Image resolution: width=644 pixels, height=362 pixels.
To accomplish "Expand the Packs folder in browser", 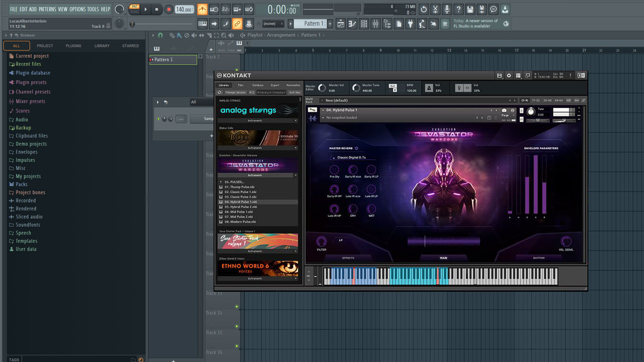I will point(22,184).
